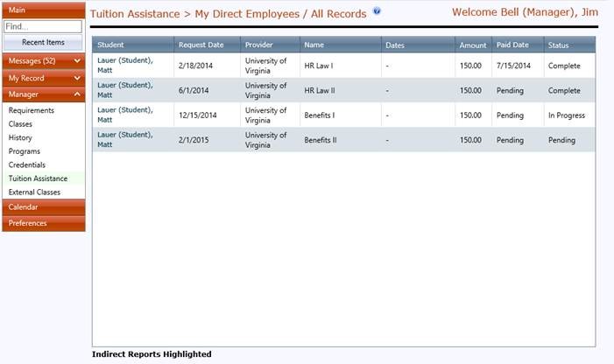Open the Programs sidebar link
The image size is (614, 364).
coord(25,151)
